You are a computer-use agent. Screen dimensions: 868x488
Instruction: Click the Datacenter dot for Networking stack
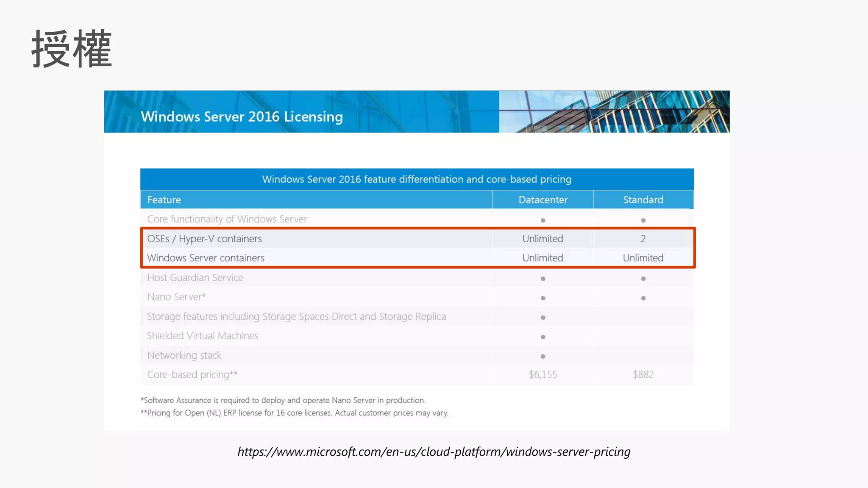click(x=543, y=357)
